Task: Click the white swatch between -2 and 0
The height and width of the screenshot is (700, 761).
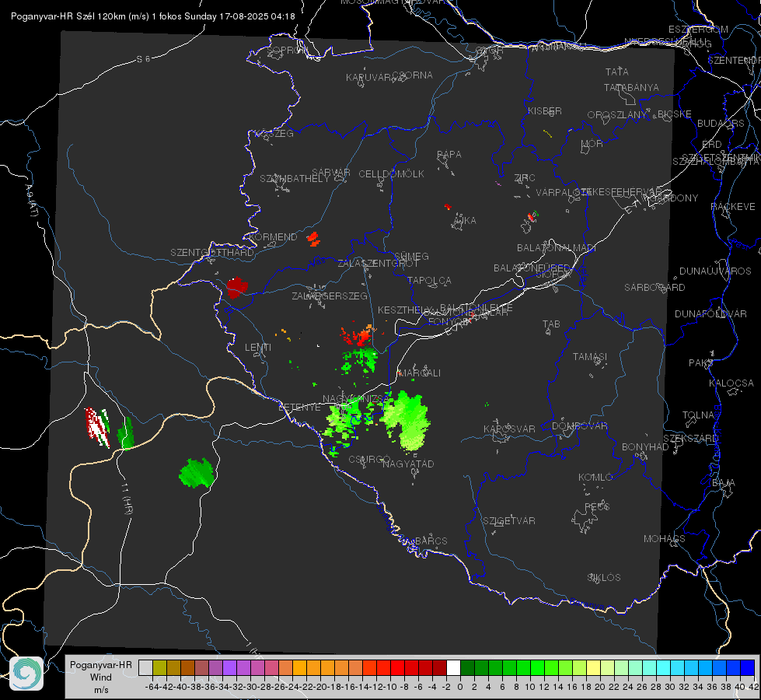Action: [453, 667]
